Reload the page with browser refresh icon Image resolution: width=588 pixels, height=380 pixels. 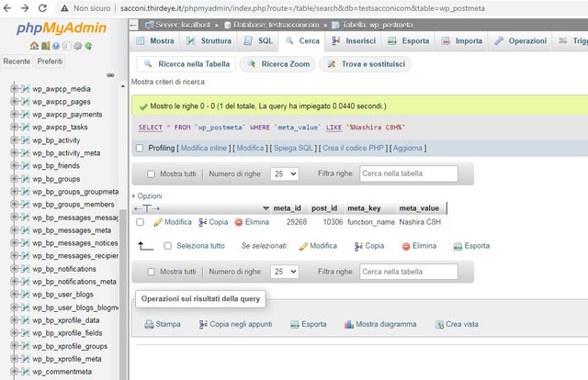pyautogui.click(x=42, y=8)
